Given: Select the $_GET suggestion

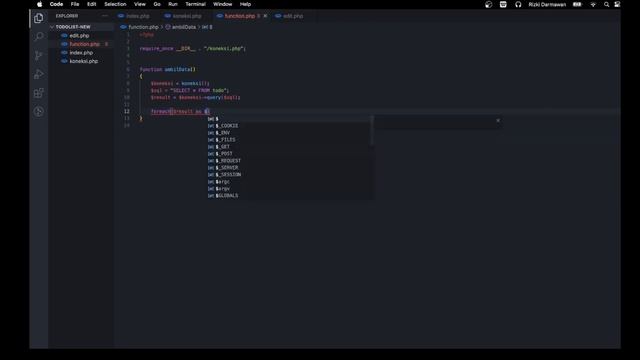Looking at the screenshot, I should point(289,147).
